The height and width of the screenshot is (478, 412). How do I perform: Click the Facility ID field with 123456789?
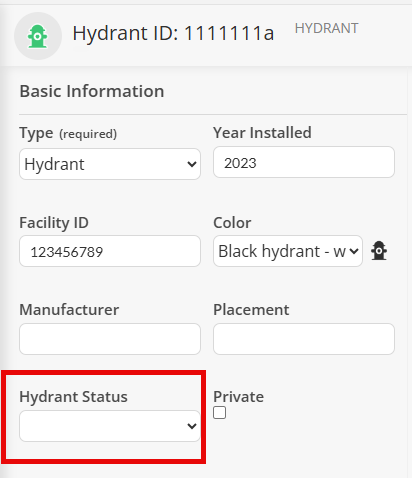tap(110, 251)
